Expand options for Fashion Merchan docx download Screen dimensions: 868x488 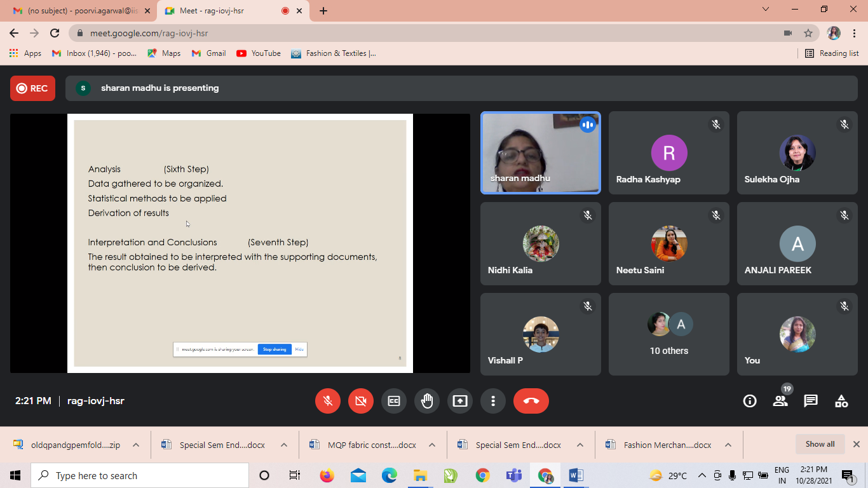tap(728, 445)
